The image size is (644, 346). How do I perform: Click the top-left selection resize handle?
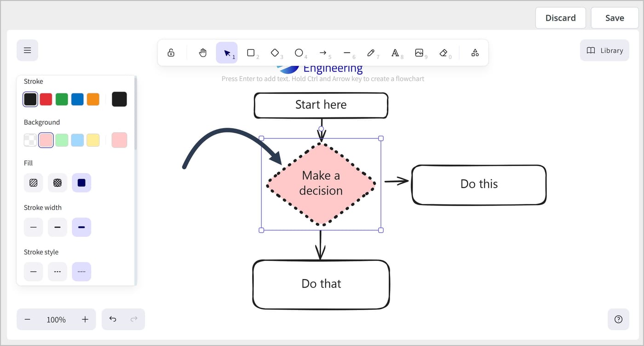261,138
